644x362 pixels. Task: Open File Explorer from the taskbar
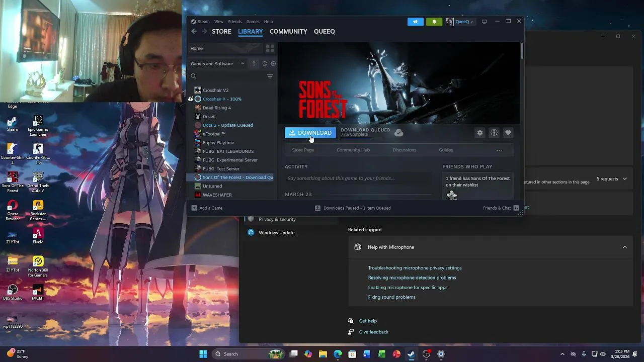[323, 354]
